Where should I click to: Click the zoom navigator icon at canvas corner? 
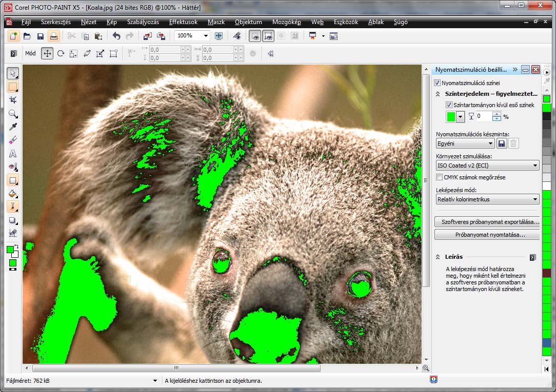click(x=426, y=368)
